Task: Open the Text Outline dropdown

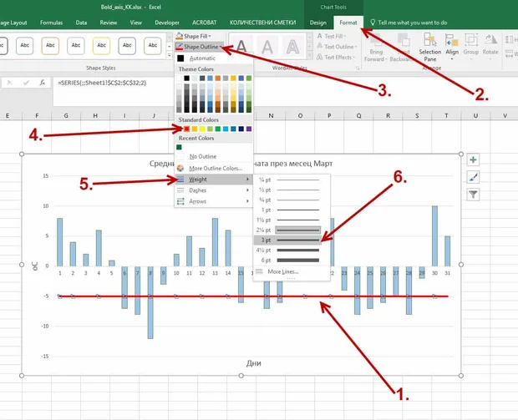Action: (x=337, y=47)
